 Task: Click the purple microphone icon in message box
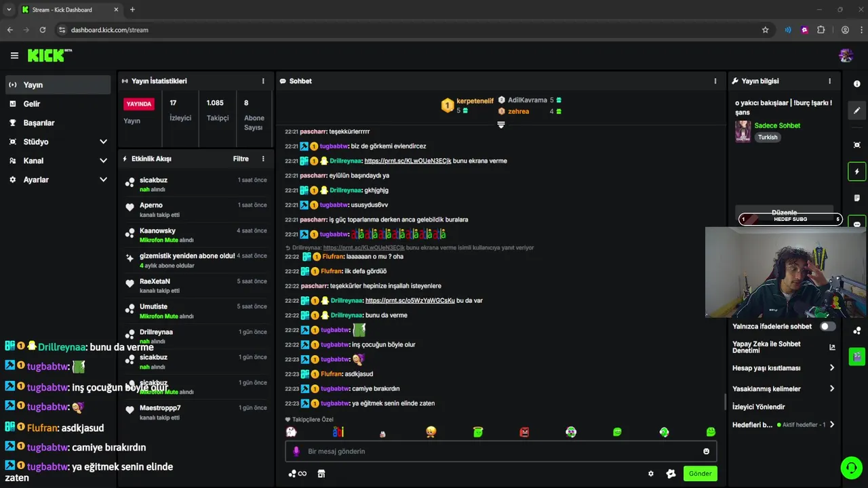pos(296,451)
